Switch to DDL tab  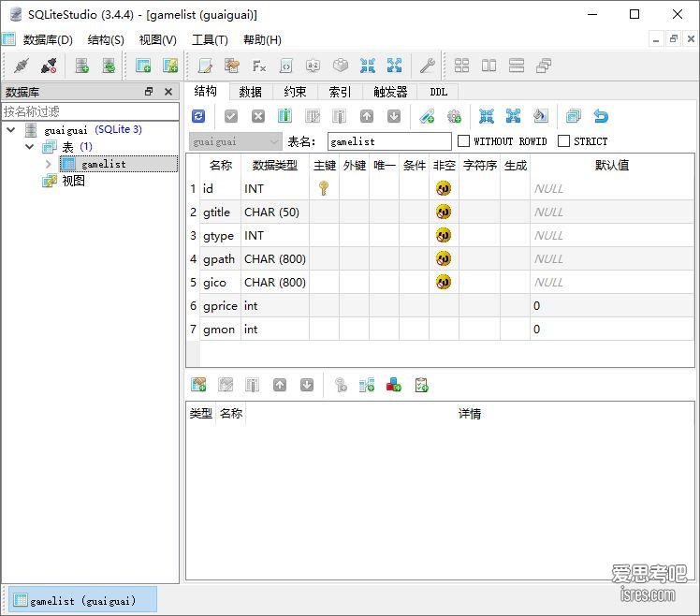(x=438, y=92)
